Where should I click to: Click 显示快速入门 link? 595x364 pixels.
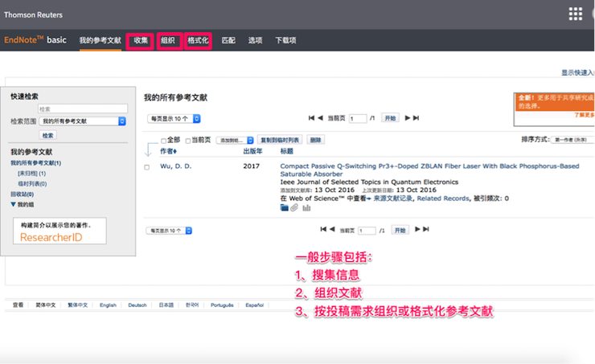pyautogui.click(x=577, y=72)
